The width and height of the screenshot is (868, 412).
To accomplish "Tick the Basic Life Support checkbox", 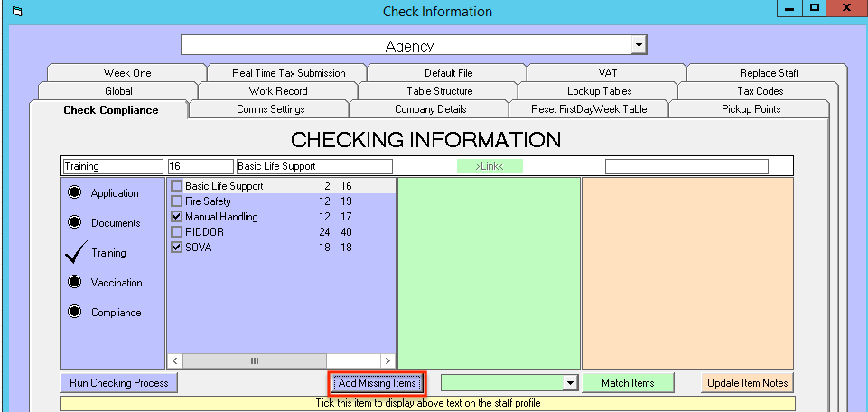I will [x=177, y=186].
